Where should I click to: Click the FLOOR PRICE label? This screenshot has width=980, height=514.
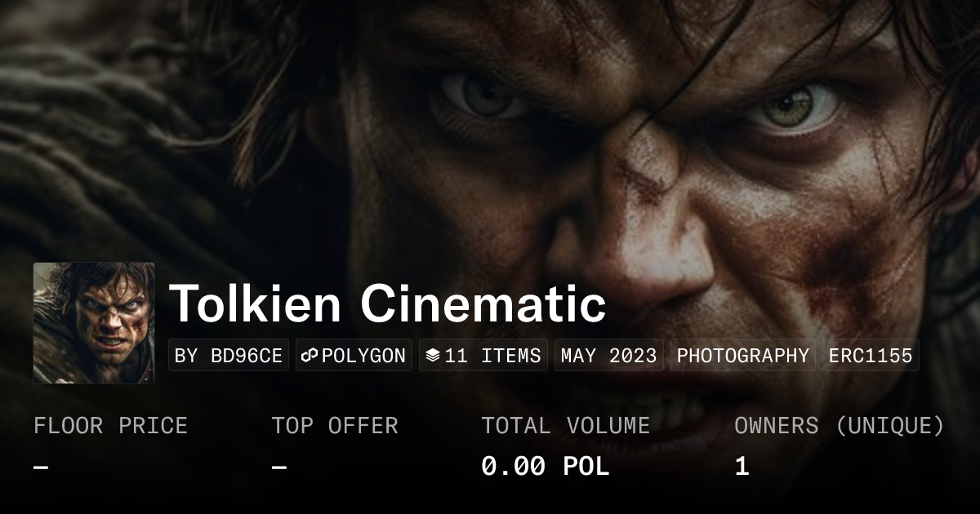[110, 426]
